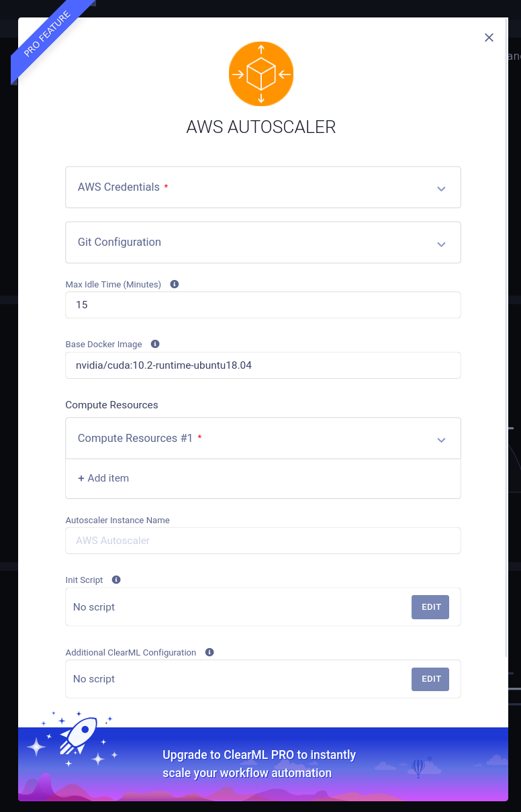Edit the Additional ClearML Configuration script
This screenshot has height=812, width=521.
pos(430,679)
